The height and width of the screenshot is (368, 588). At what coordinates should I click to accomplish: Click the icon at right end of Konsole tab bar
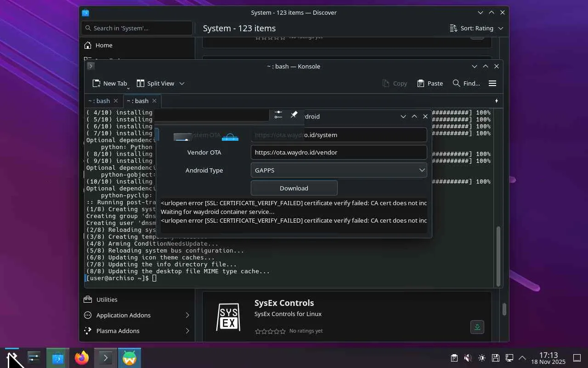click(497, 101)
